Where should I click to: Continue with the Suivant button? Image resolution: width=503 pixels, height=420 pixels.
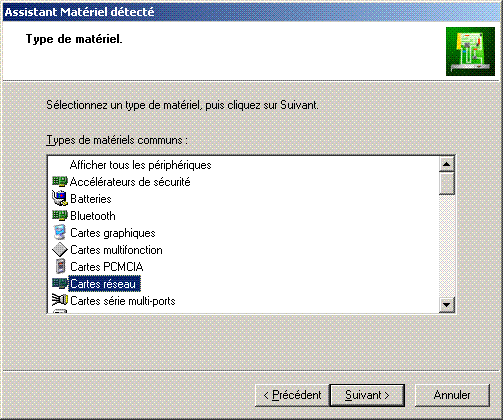click(367, 395)
